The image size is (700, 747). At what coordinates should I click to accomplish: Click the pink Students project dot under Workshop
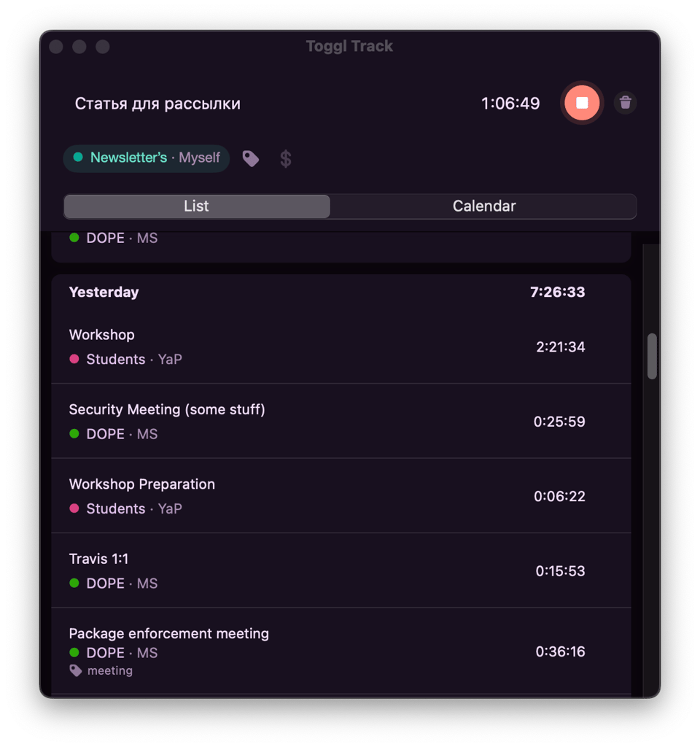click(74, 359)
